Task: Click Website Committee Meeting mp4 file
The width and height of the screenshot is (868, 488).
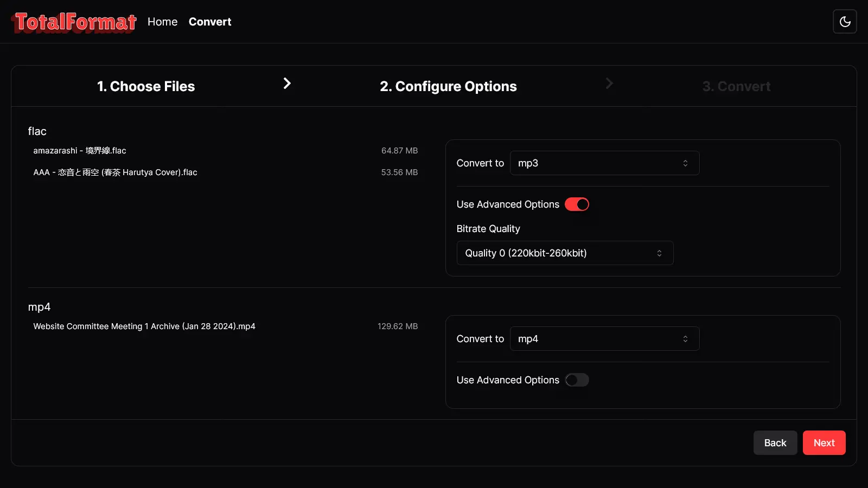Action: pos(144,326)
